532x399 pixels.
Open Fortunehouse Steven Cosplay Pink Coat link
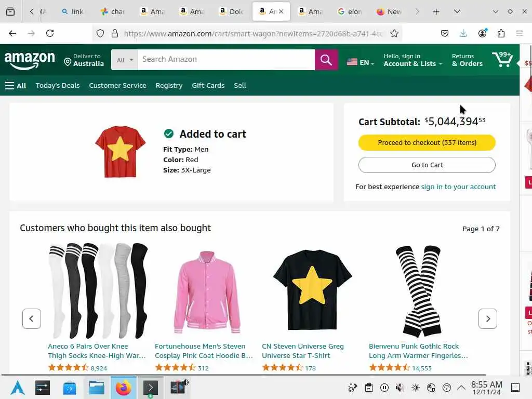204,351
